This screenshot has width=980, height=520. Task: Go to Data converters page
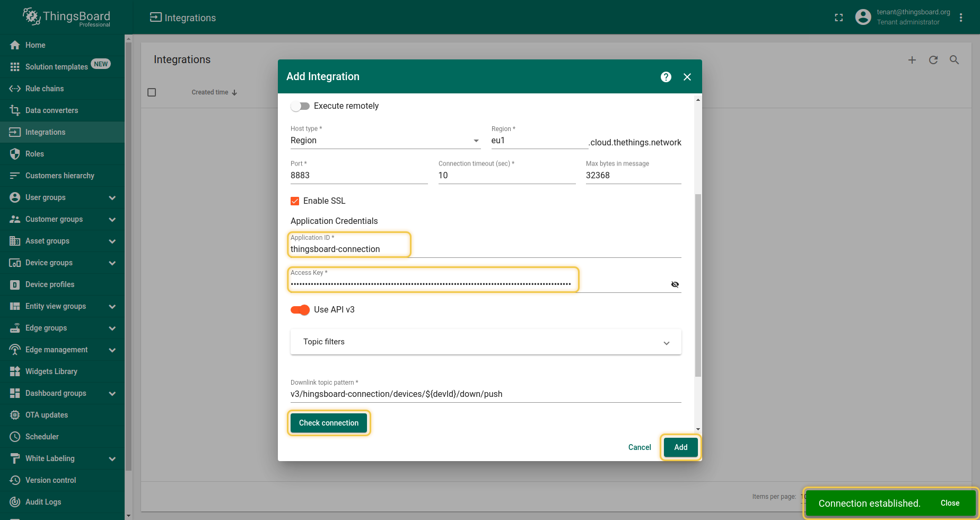pyautogui.click(x=51, y=110)
